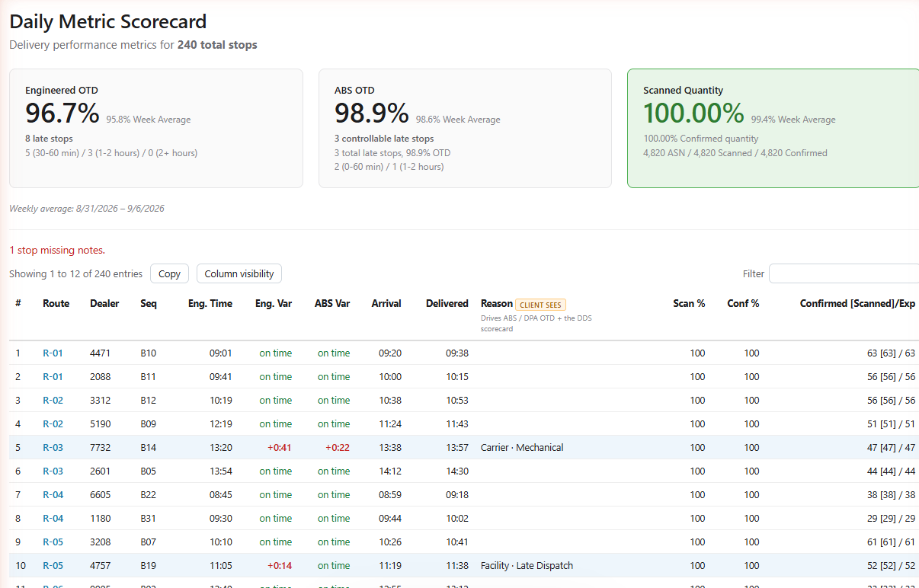The height and width of the screenshot is (588, 919).
Task: Sort by the Scan % column header
Action: coord(689,303)
